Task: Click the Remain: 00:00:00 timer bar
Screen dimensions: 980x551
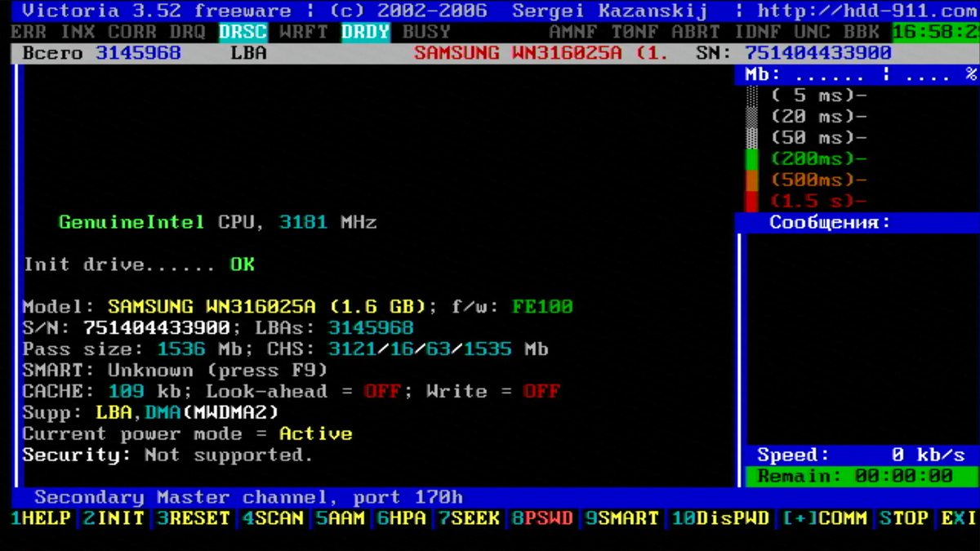Action: pos(862,477)
